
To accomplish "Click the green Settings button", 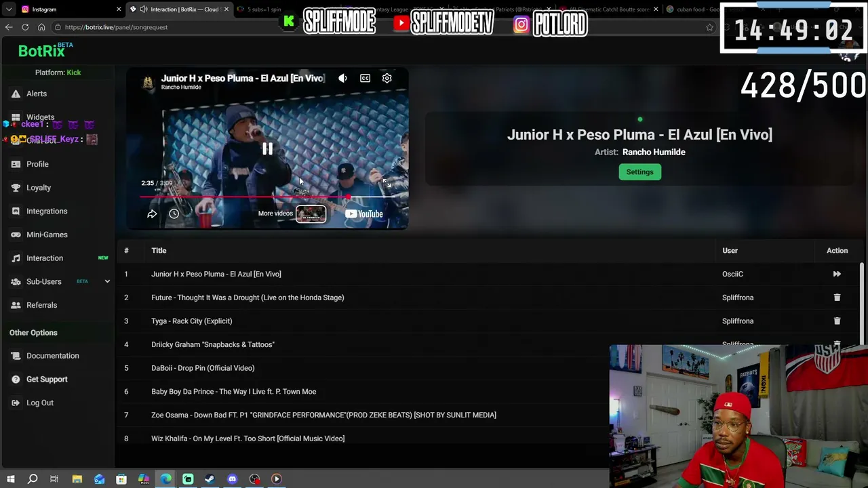I will (x=639, y=172).
